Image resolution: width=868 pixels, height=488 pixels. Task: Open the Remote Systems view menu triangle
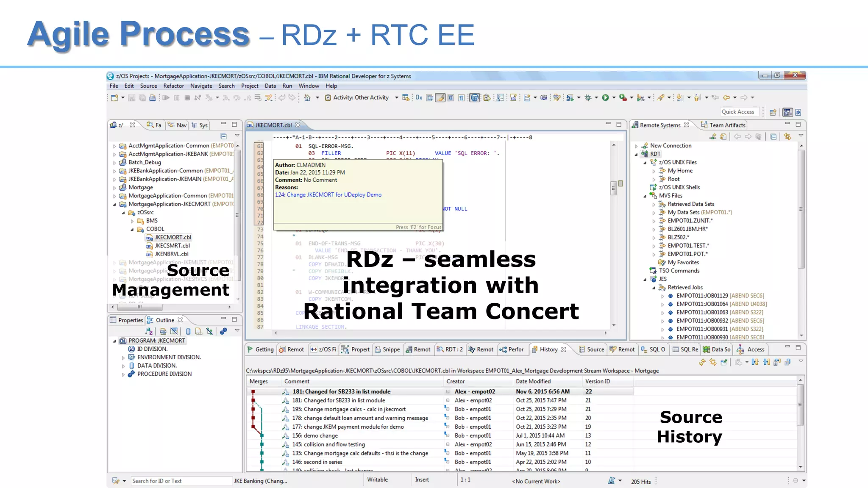(801, 136)
